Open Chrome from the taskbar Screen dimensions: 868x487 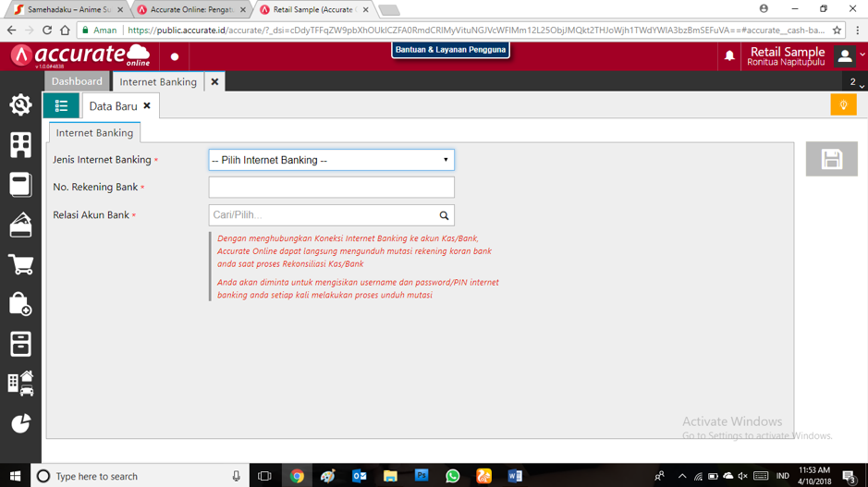(297, 476)
